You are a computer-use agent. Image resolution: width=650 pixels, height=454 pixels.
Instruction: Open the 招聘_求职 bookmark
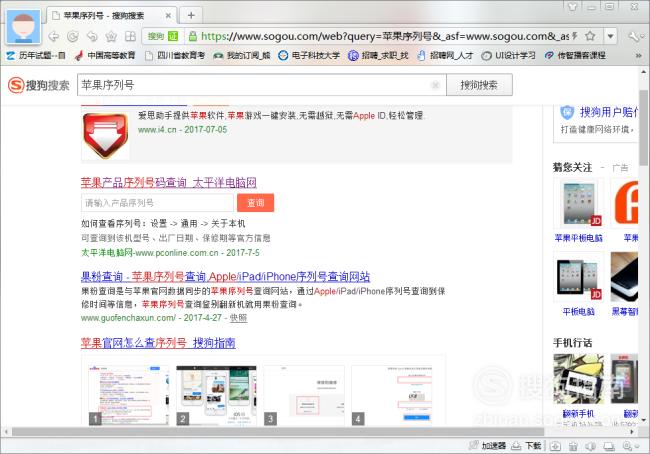[x=378, y=55]
